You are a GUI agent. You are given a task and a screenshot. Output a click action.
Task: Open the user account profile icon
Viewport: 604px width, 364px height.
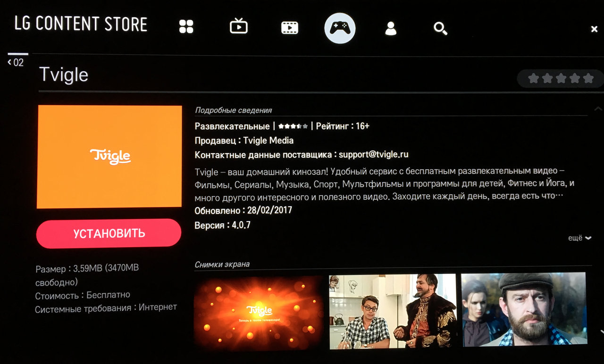390,28
